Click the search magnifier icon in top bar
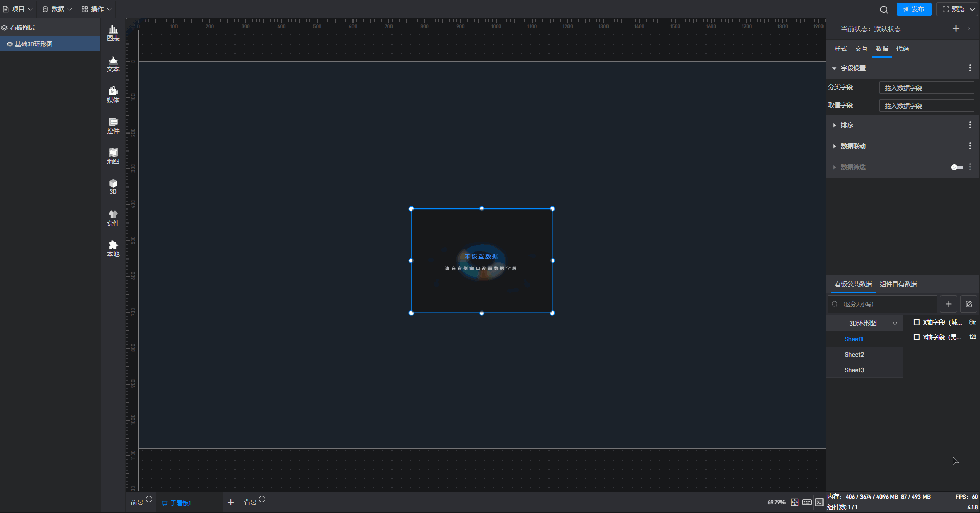The image size is (980, 513). click(x=884, y=9)
